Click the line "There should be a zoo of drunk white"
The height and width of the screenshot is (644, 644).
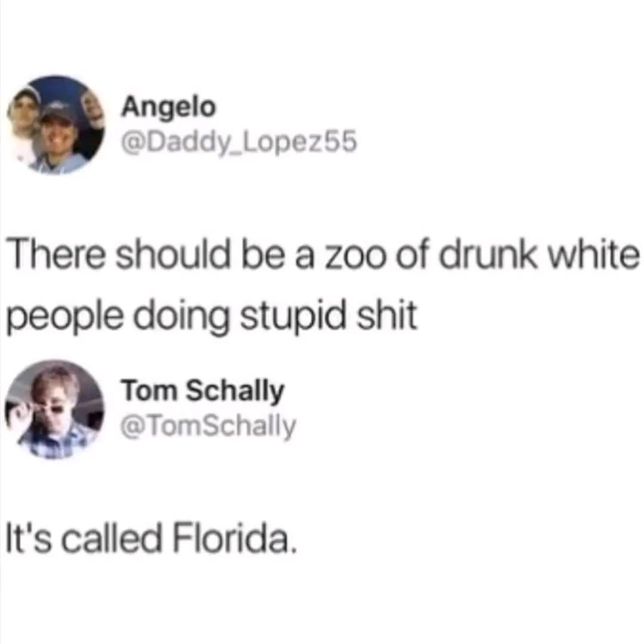pos(323,255)
